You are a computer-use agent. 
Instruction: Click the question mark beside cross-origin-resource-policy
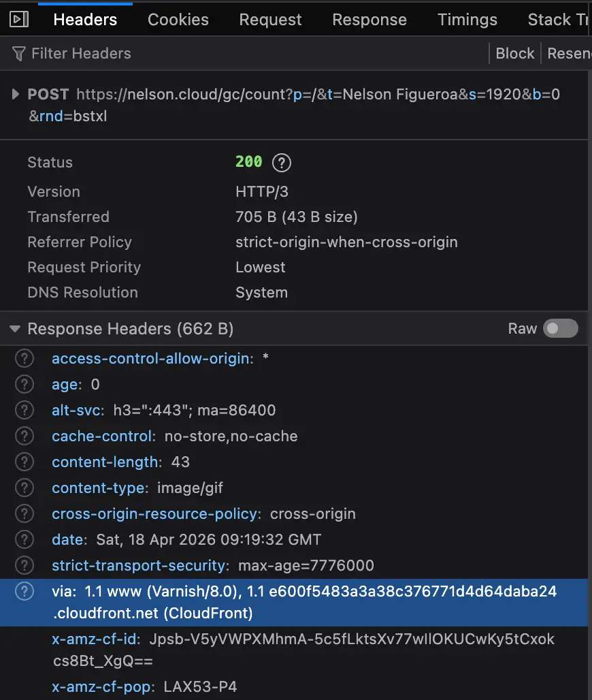(24, 513)
